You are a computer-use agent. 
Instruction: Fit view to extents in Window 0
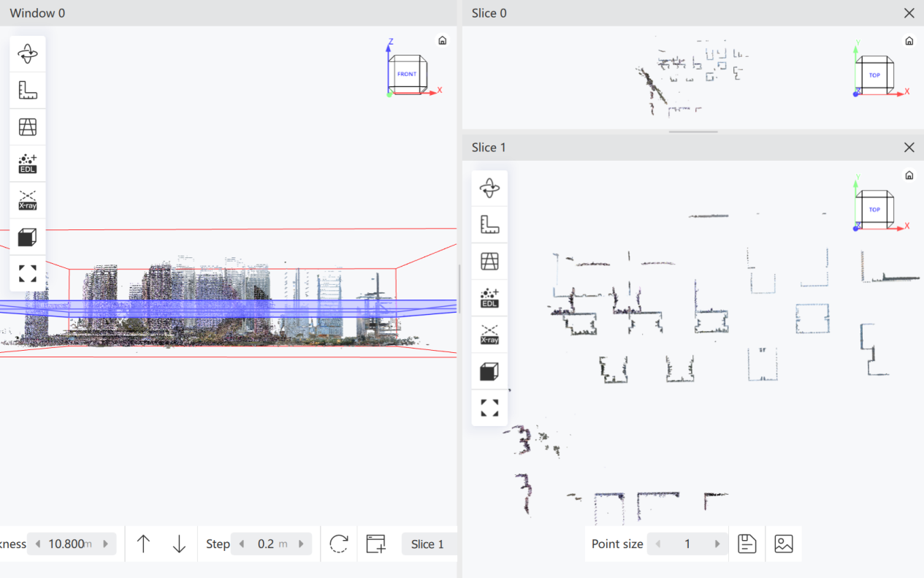28,273
